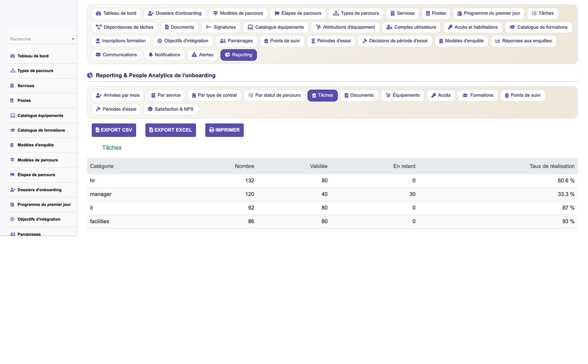Export the table with Export CSV
Screen dimensions: 588x364
[114, 130]
